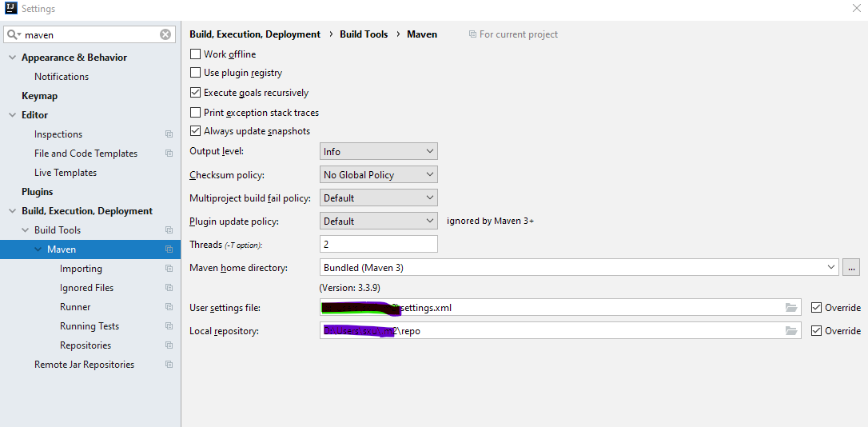Collapse the Build Tools node
This screenshot has width=868, height=427.
point(25,229)
